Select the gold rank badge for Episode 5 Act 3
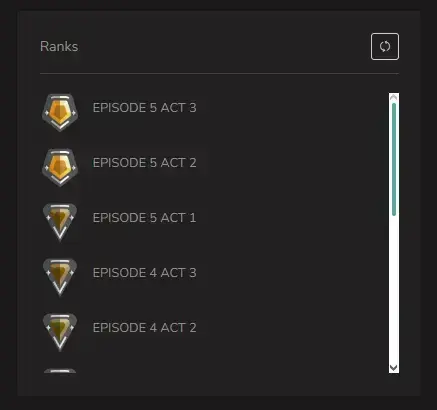 click(x=60, y=112)
